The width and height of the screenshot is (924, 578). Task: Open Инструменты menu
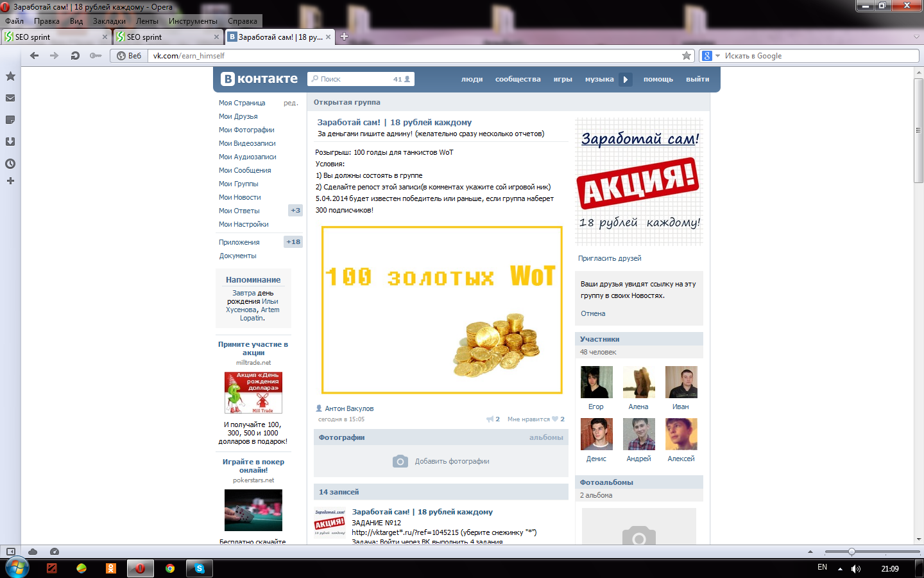pyautogui.click(x=193, y=21)
